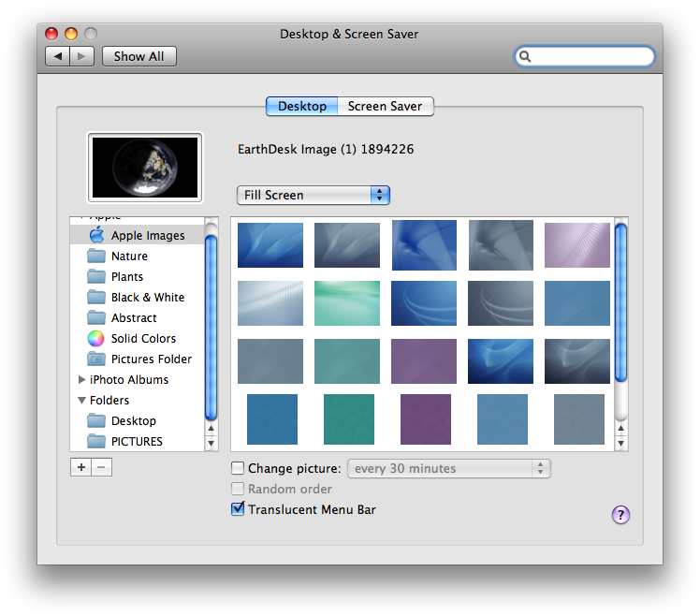Screen dimensions: 700x616
Task: Select Apple Images in the source list
Action: click(x=137, y=235)
